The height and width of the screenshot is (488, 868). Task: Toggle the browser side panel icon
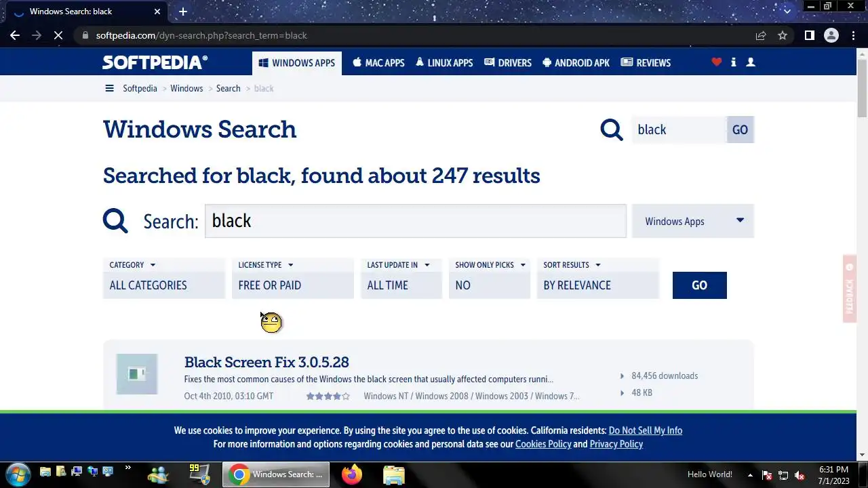809,35
